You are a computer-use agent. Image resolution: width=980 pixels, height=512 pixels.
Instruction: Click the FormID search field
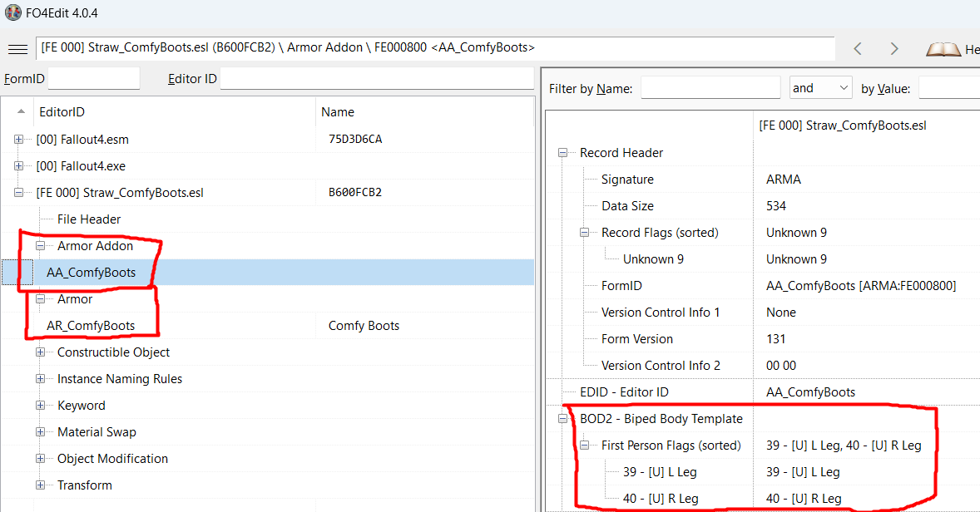pos(94,79)
